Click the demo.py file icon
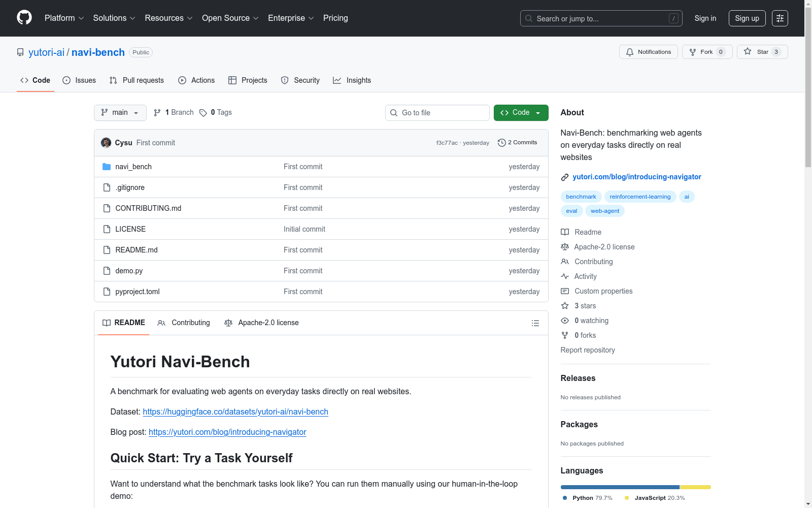The height and width of the screenshot is (508, 812). [x=107, y=271]
